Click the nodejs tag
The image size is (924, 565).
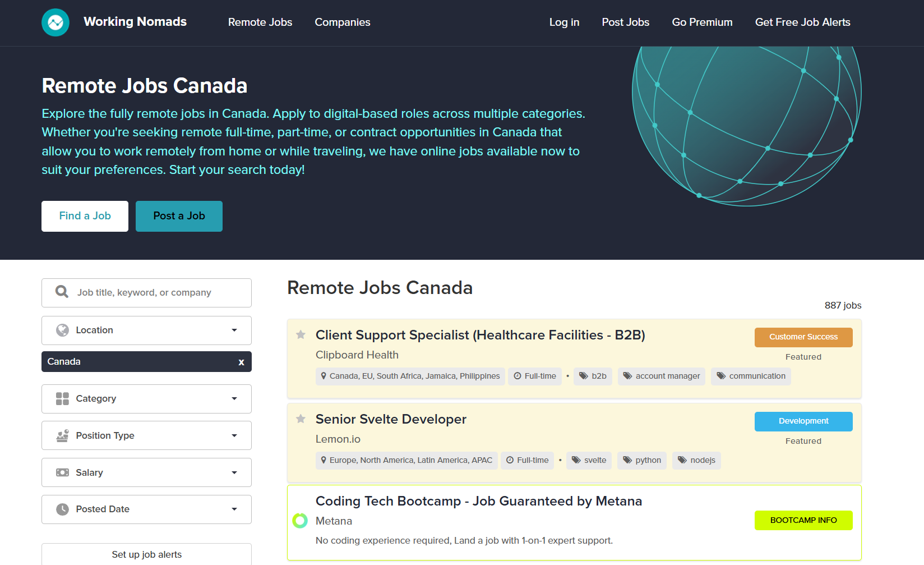tap(696, 460)
